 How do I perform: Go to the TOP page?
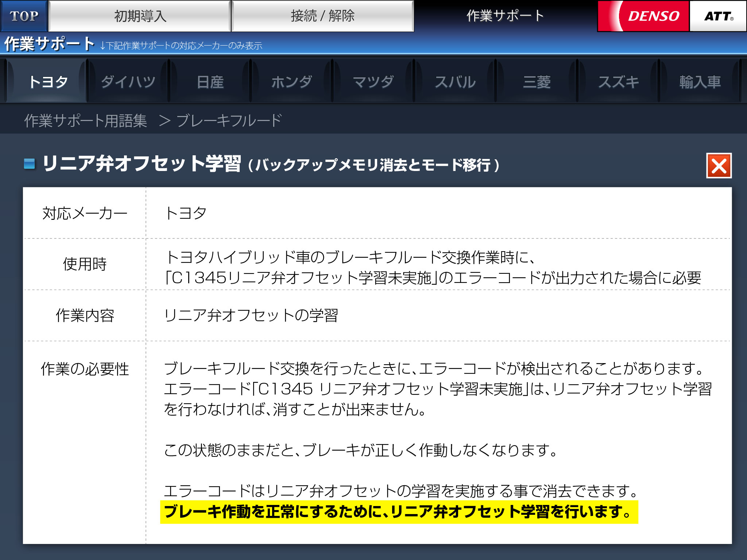pos(24,16)
